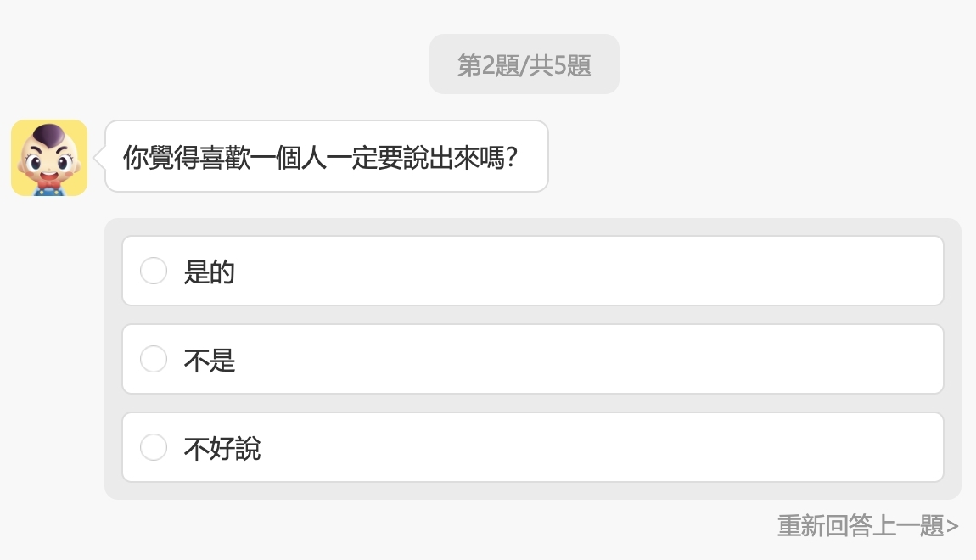976x560 pixels.
Task: Tap the speech bubble with the question
Action: tap(327, 156)
